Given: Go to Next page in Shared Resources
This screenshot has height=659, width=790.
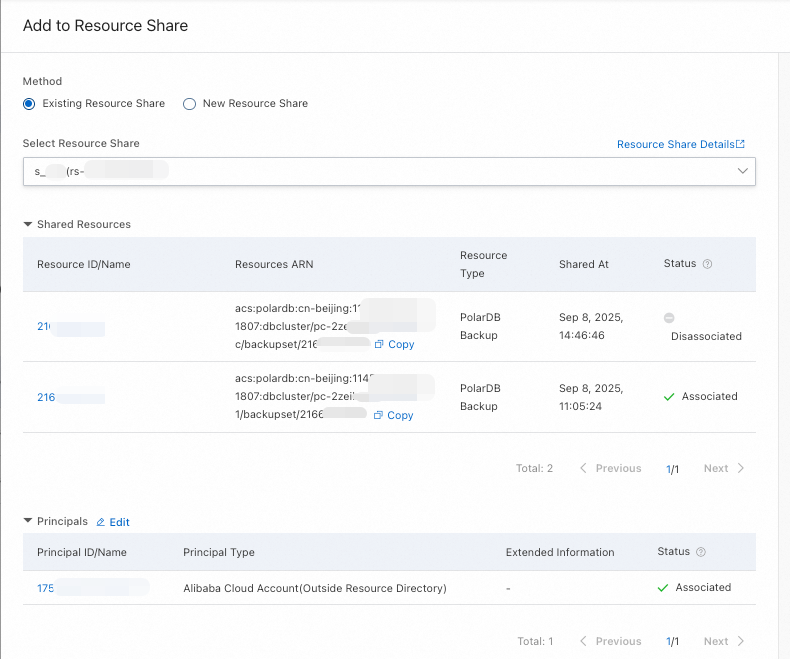Looking at the screenshot, I should coord(723,468).
